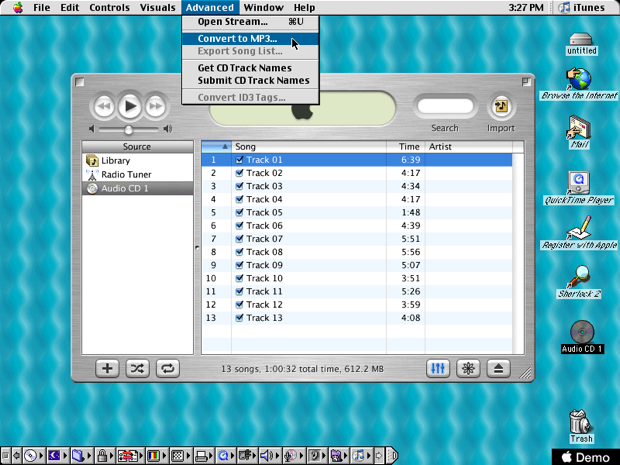620x465 pixels.
Task: Click the Artist column header
Action: (x=469, y=147)
